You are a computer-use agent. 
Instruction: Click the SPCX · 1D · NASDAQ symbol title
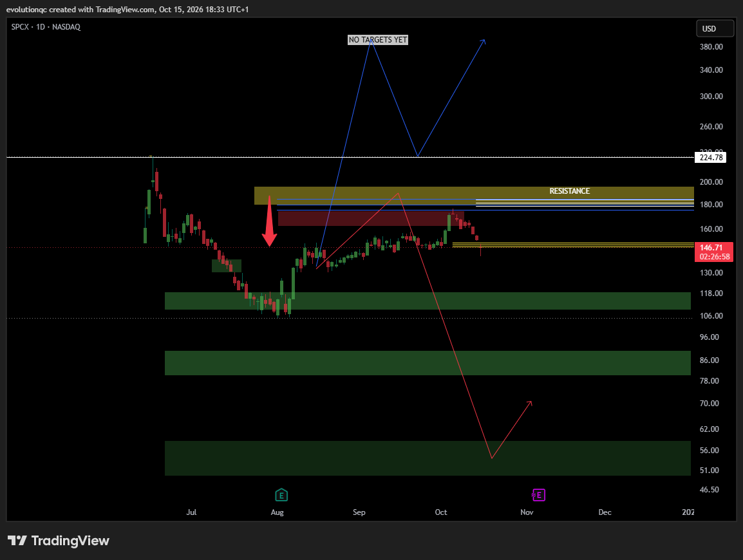coord(46,27)
